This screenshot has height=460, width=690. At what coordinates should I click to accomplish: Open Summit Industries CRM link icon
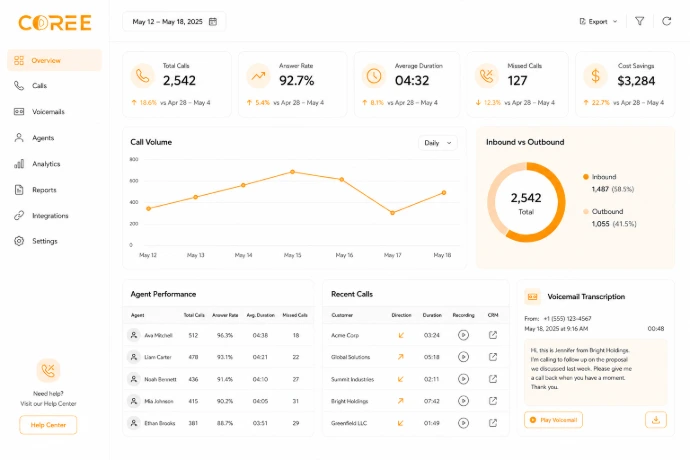tap(493, 379)
